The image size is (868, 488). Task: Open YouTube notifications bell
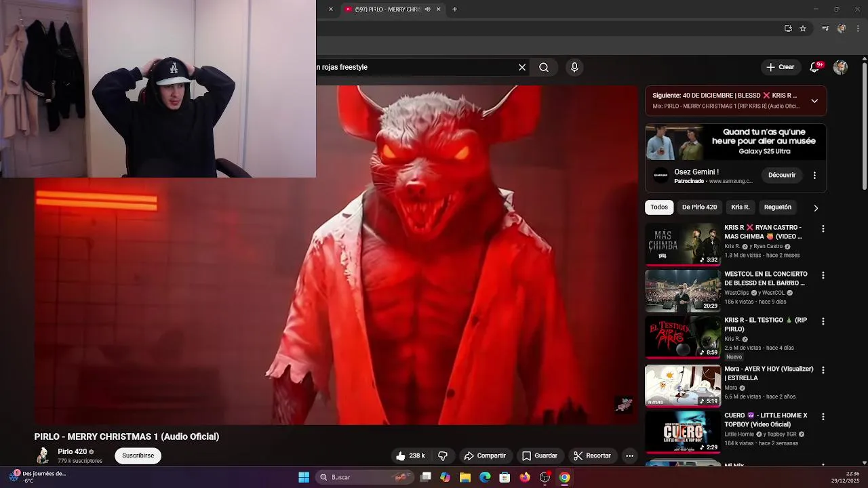(x=815, y=67)
